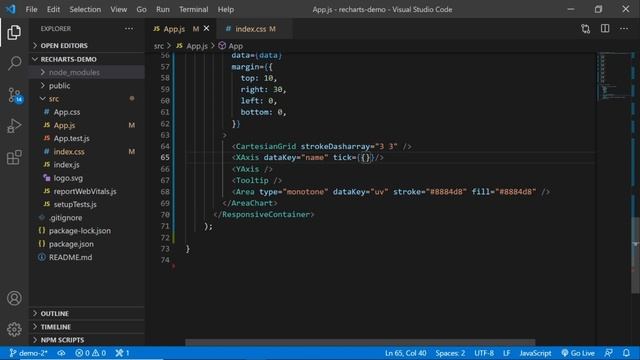Viewport: 640px width, 360px height.
Task: Click the VS Code logo icon
Action: (10, 9)
